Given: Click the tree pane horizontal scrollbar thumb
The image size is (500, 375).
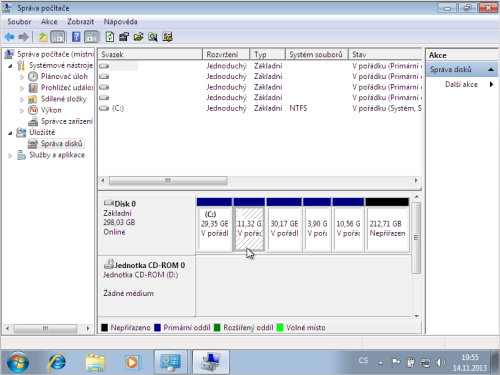Looking at the screenshot, I should (45, 328).
